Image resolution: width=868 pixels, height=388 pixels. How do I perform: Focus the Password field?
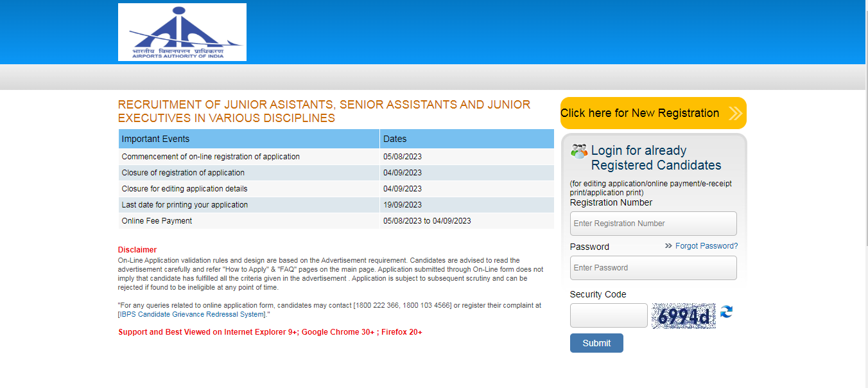[654, 268]
